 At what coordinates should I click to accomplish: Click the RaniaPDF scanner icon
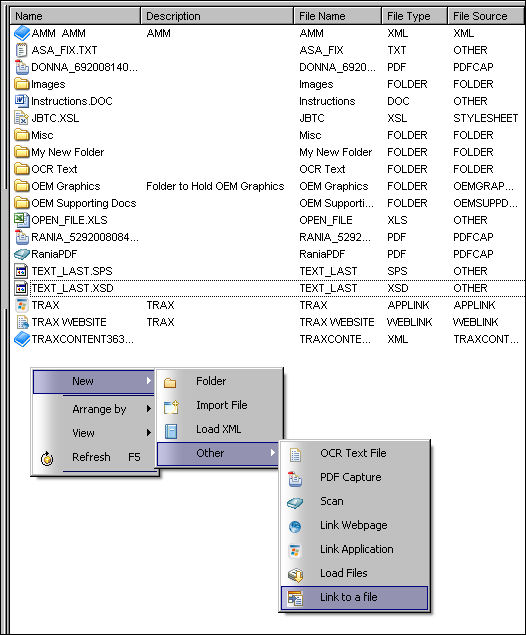pyautogui.click(x=22, y=254)
